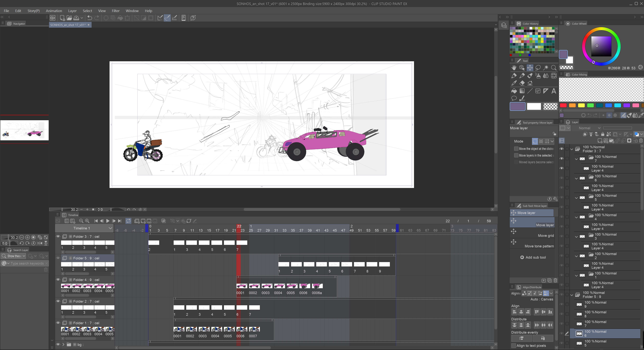Select the Zoom magnifier tool
644x350 pixels.
click(x=554, y=68)
